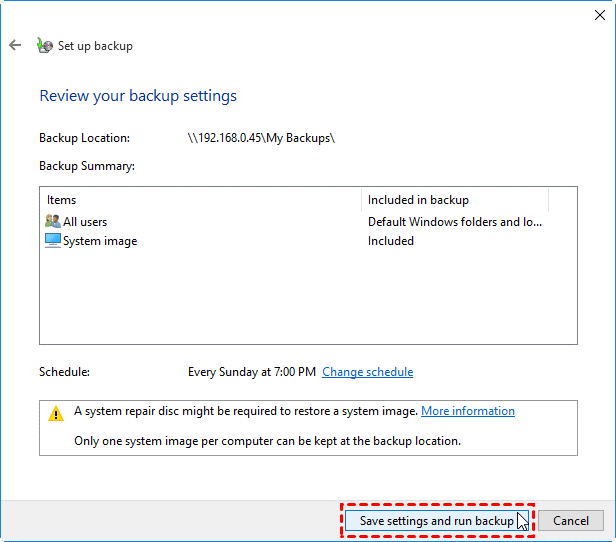Image resolution: width=616 pixels, height=542 pixels.
Task: Select the All users row
Action: pyautogui.click(x=86, y=222)
